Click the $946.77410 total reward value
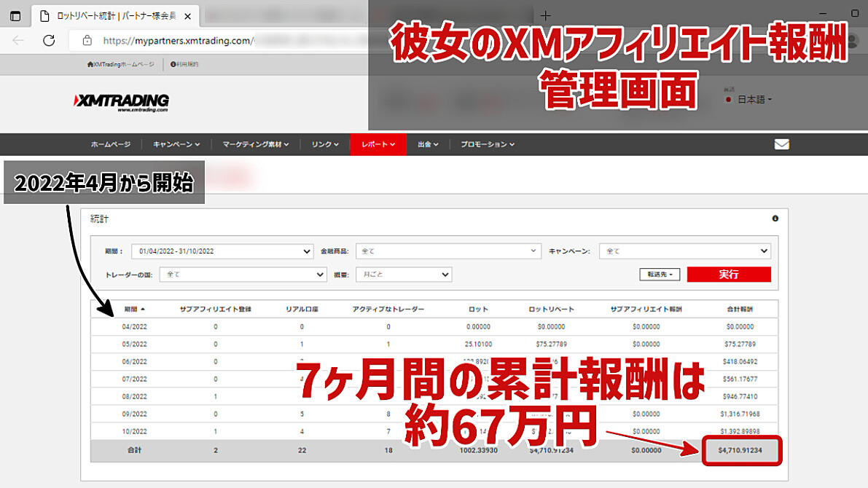Image resolution: width=868 pixels, height=488 pixels. point(740,397)
